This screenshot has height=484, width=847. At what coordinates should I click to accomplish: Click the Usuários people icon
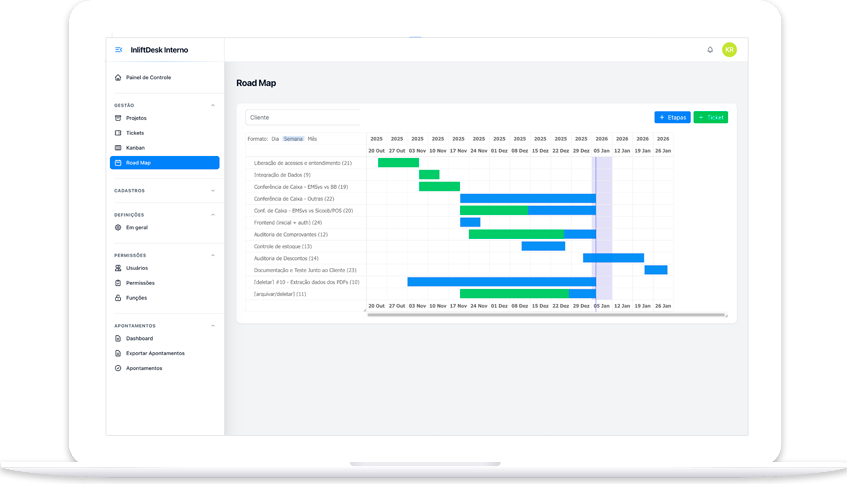[x=118, y=268]
